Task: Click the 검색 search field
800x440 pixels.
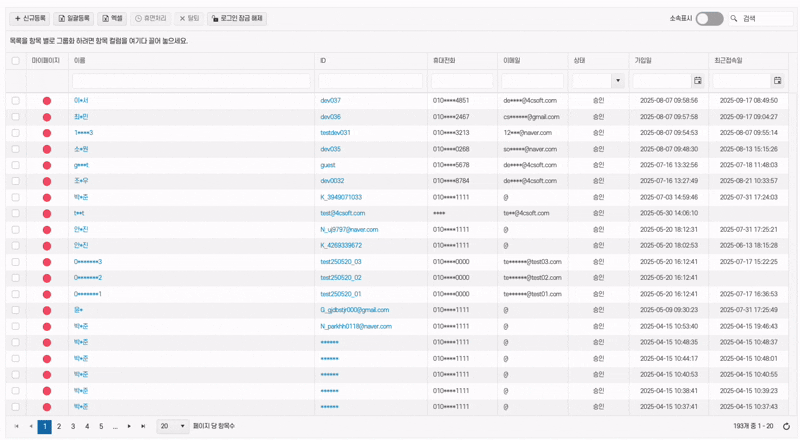Action: point(765,18)
